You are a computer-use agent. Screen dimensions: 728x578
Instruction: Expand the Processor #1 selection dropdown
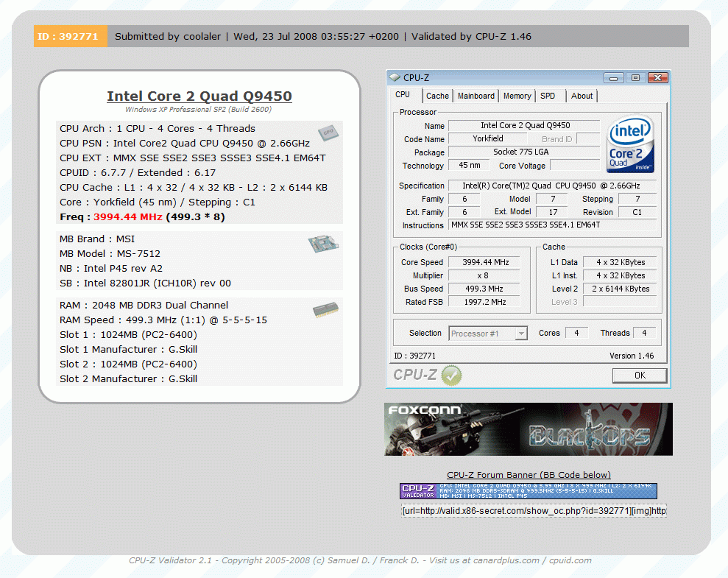point(521,334)
